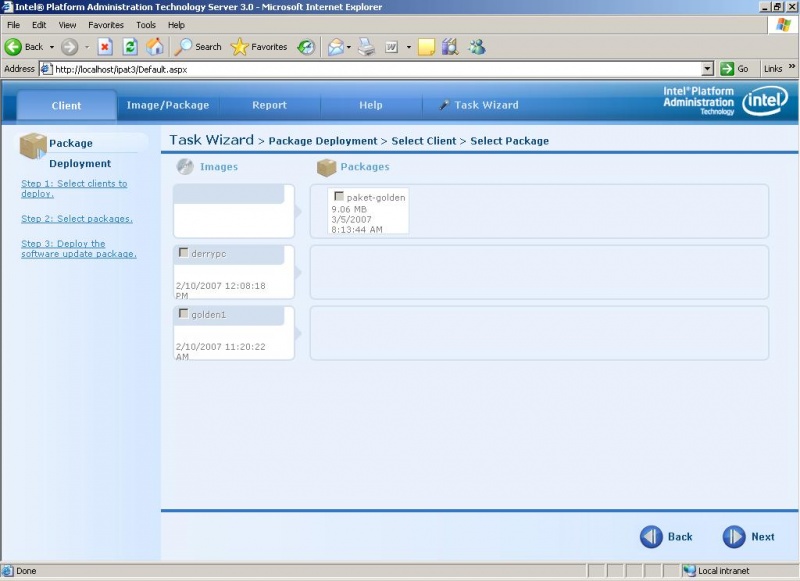Image resolution: width=800 pixels, height=581 pixels.
Task: Open the Favorites menu in the menu bar
Action: point(106,24)
